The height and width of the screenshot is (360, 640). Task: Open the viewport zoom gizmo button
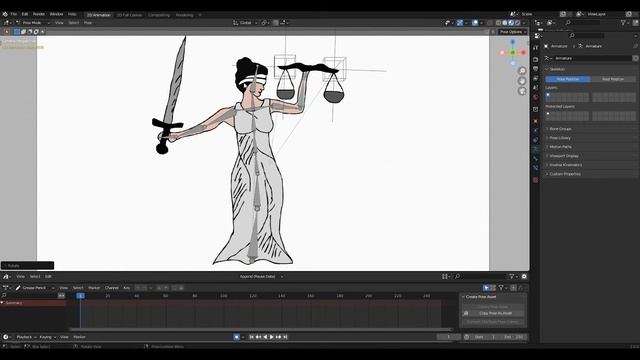(522, 71)
